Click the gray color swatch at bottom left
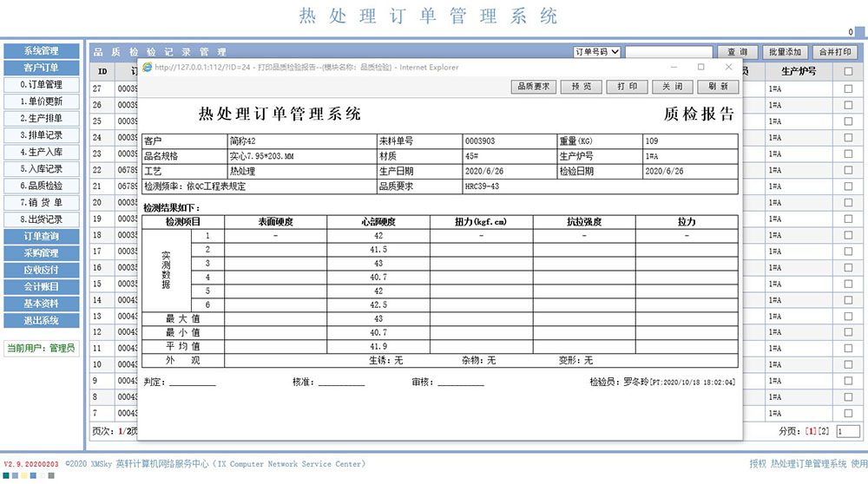 tap(51, 475)
